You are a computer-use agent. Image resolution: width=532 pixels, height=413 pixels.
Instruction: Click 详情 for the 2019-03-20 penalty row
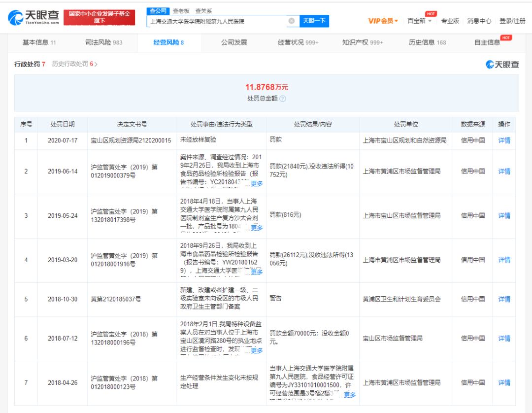coord(504,260)
